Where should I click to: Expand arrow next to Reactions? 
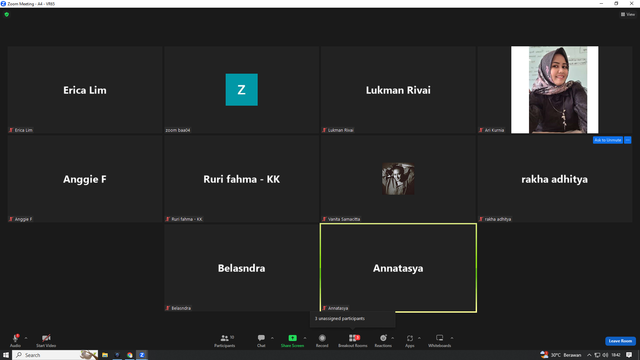point(393,338)
